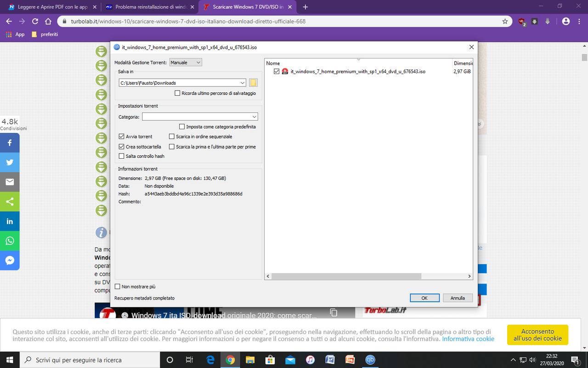Cancel the dialog with Annulla
This screenshot has height=368, width=588.
point(458,298)
